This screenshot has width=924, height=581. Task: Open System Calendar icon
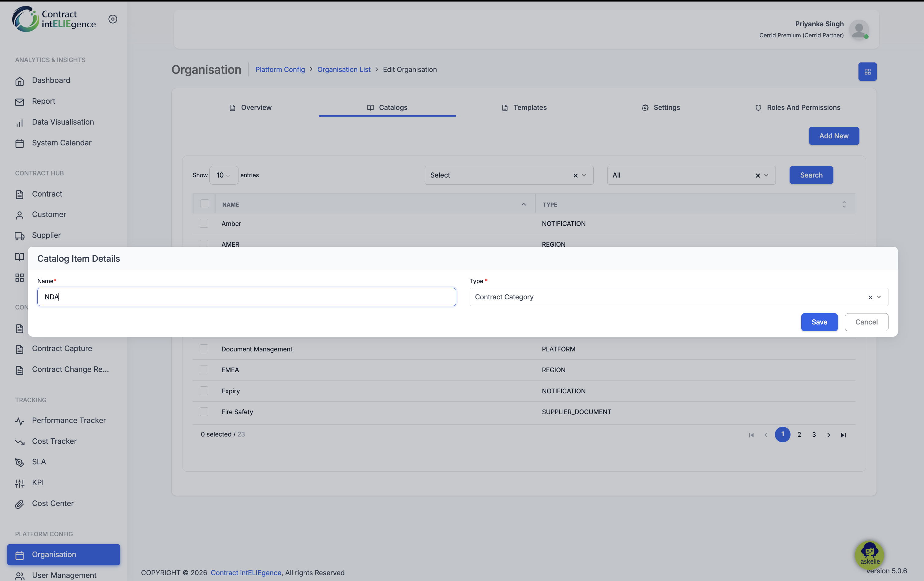point(20,143)
